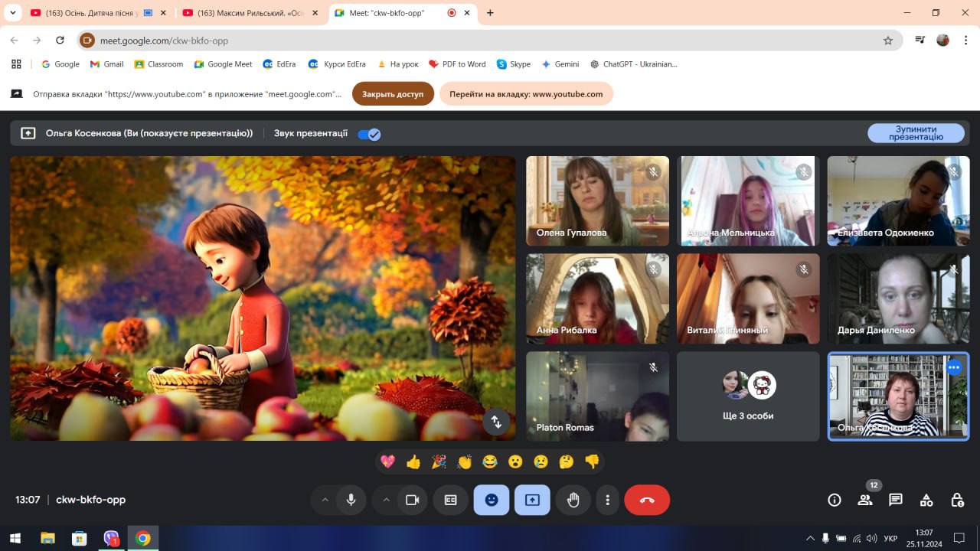This screenshot has width=980, height=551.
Task: Mute the microphone button
Action: click(351, 500)
